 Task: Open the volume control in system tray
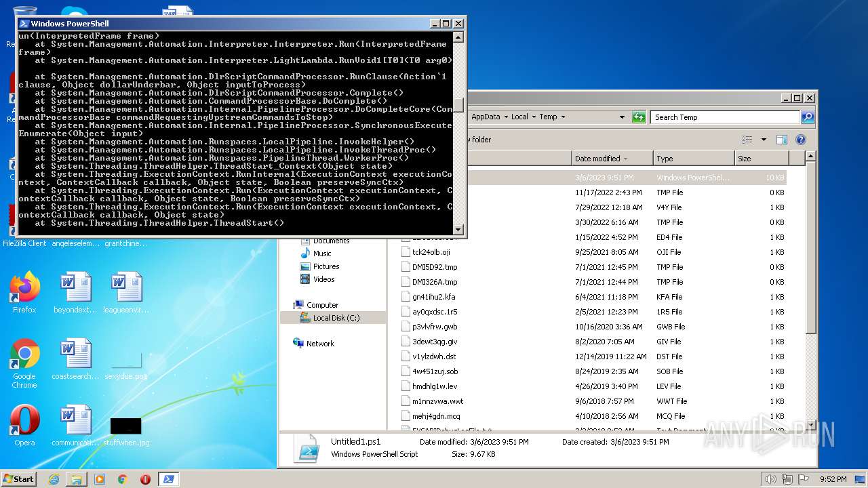pyautogui.click(x=771, y=479)
